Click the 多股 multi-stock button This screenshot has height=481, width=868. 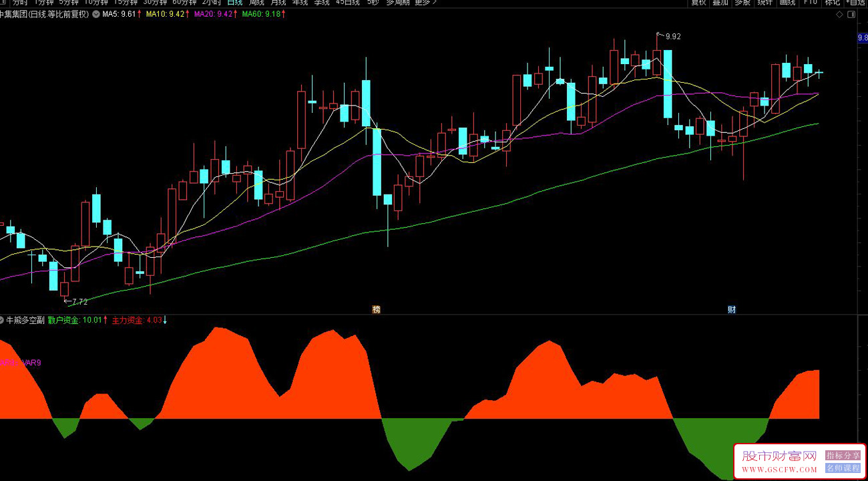coord(742,3)
